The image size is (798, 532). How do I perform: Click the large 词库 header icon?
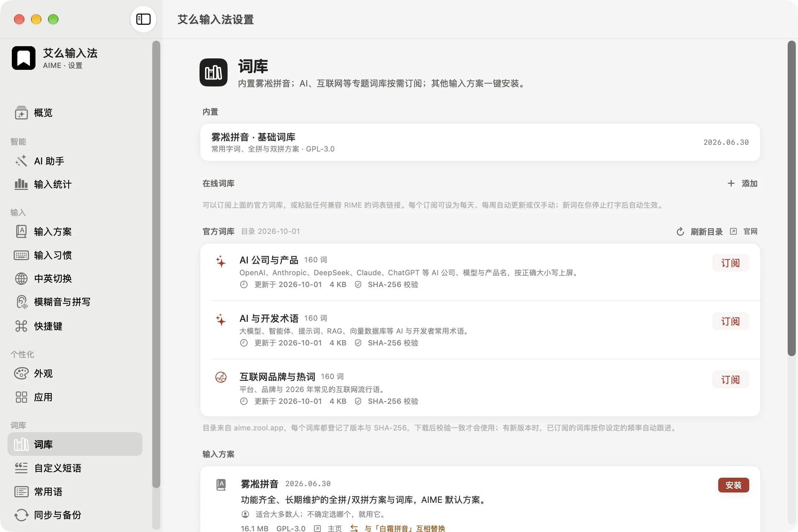[214, 72]
